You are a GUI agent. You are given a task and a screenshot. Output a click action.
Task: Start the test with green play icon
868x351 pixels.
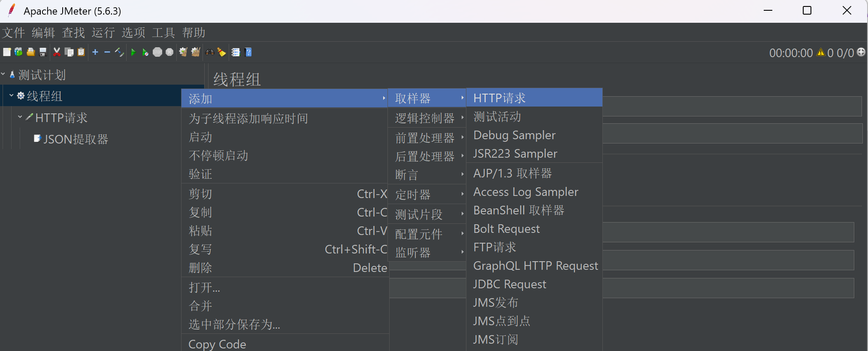click(133, 52)
